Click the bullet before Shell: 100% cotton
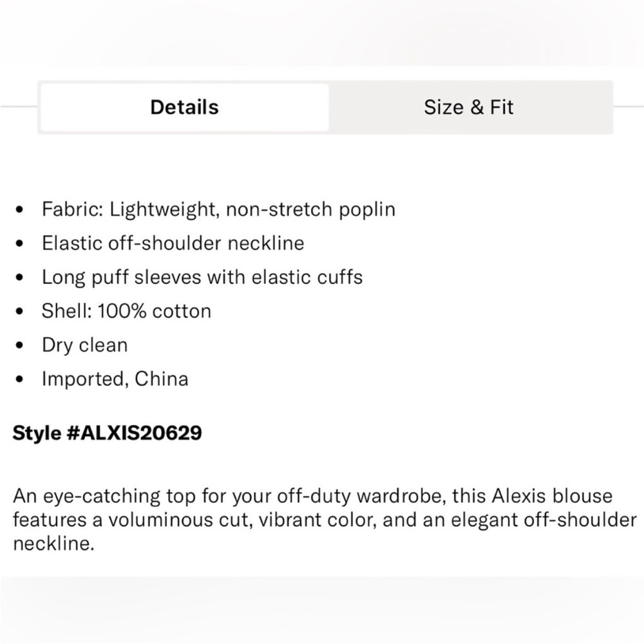 (x=19, y=311)
